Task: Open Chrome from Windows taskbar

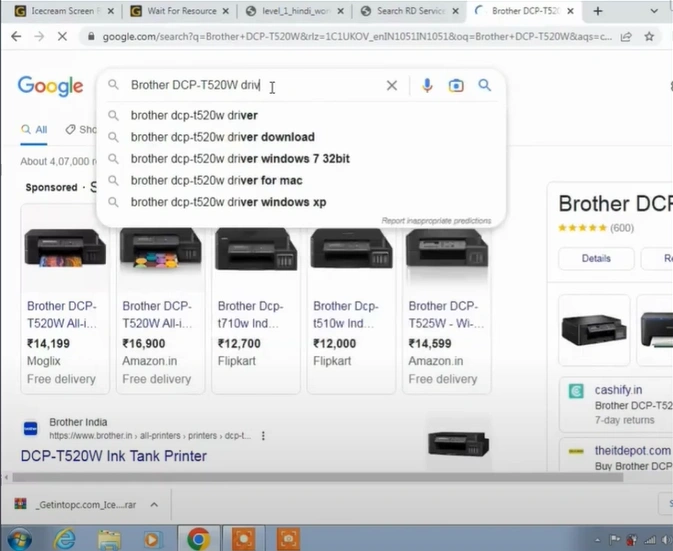Action: coord(198,539)
